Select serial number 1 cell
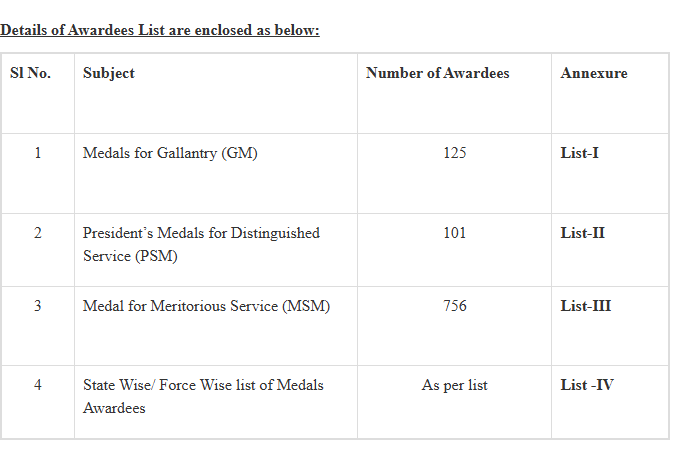Screen dimensions: 675x461 pos(38,154)
